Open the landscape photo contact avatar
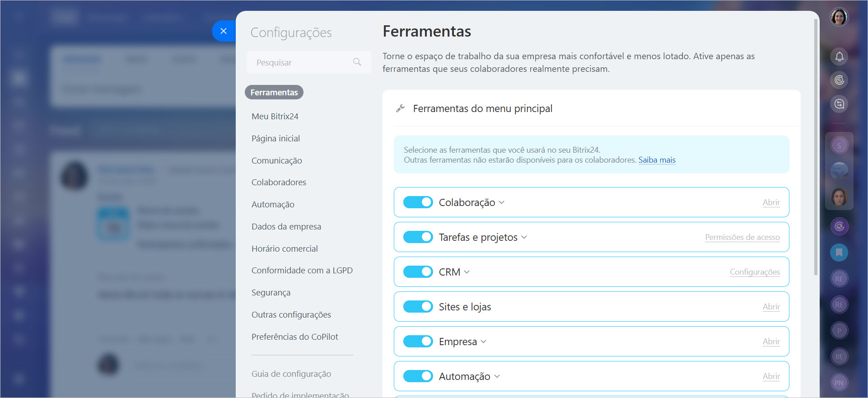Image resolution: width=868 pixels, height=398 pixels. coord(839,171)
